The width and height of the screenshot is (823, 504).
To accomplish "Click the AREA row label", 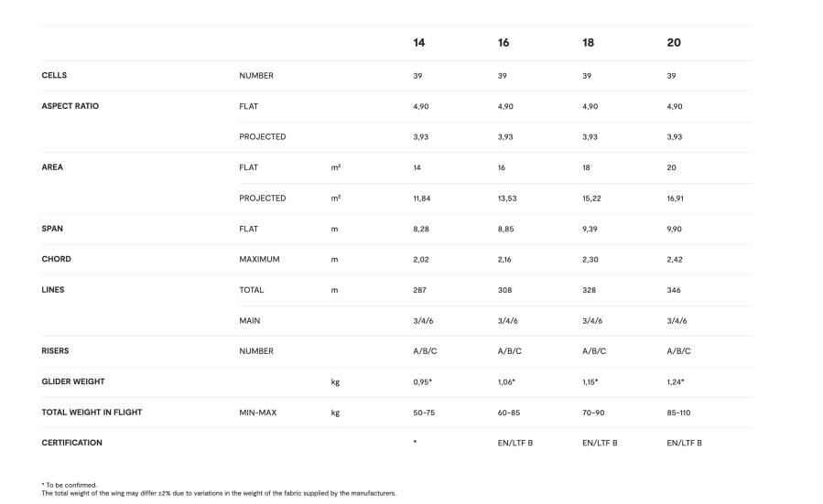I will 52,167.
